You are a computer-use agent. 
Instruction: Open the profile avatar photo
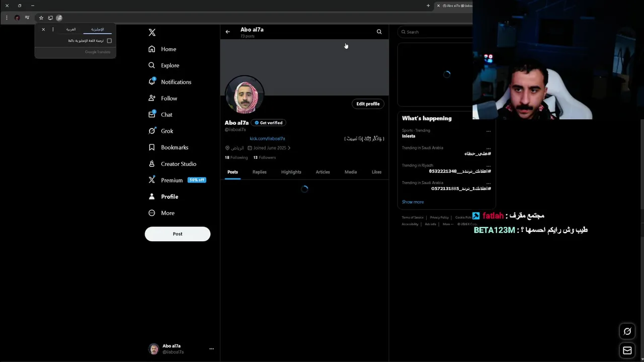pyautogui.click(x=245, y=95)
